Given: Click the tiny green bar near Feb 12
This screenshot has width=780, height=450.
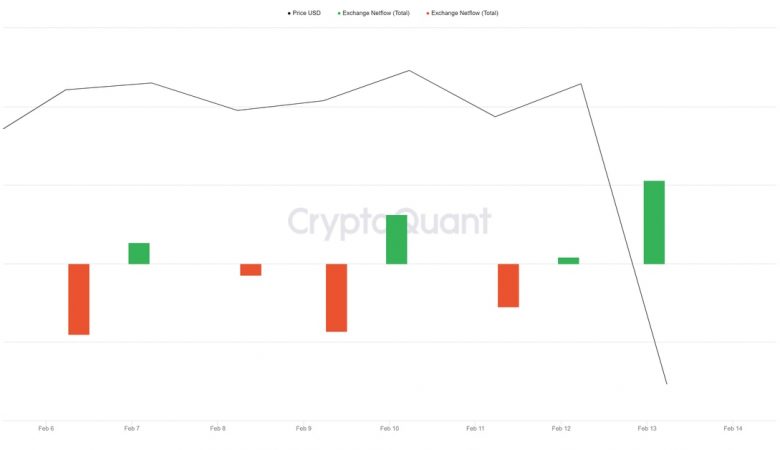Looking at the screenshot, I should 568,260.
